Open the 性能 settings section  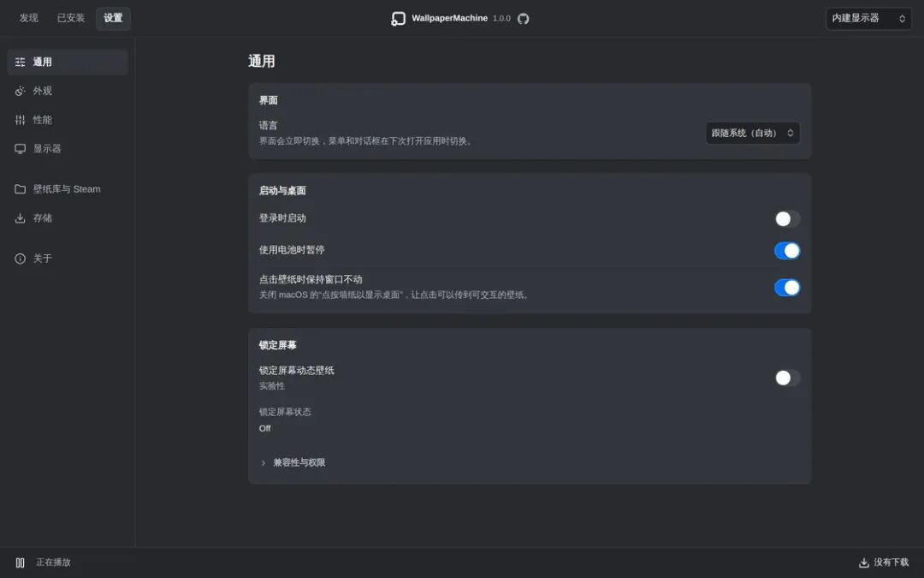click(68, 120)
